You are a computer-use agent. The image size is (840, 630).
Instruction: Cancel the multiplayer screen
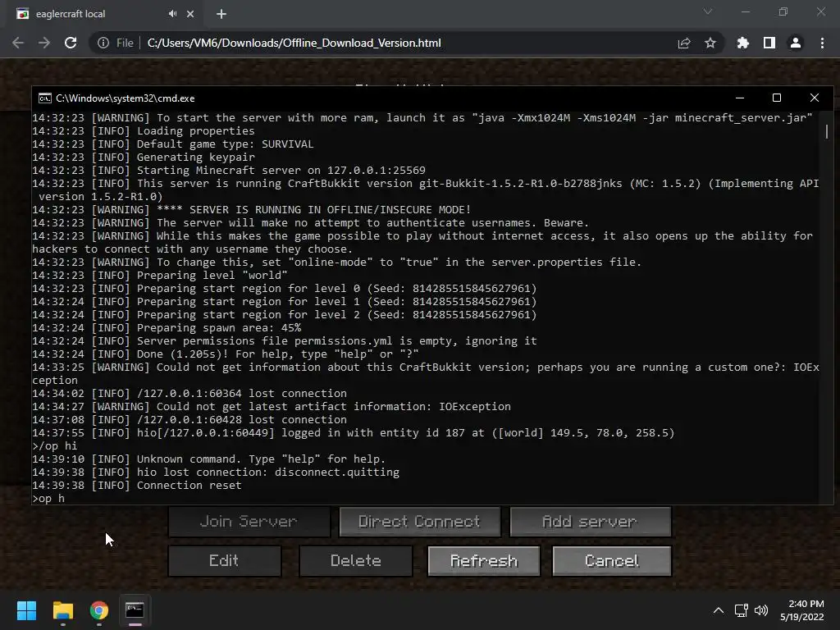(x=612, y=561)
